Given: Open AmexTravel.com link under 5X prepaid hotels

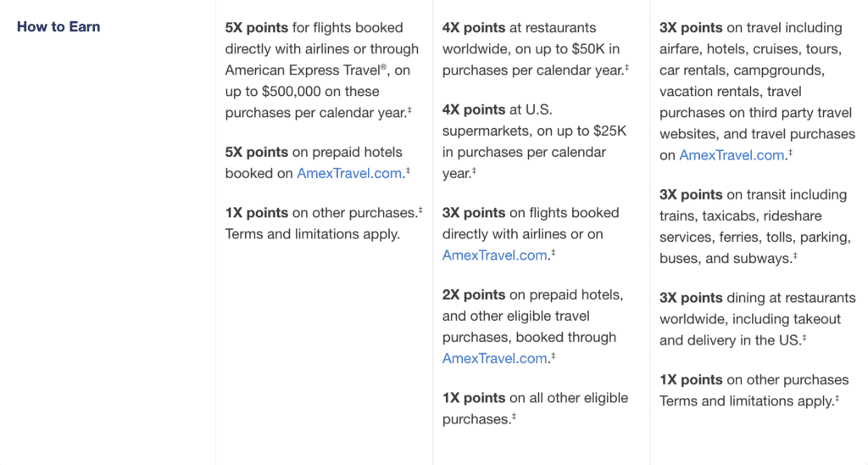Looking at the screenshot, I should [x=349, y=173].
